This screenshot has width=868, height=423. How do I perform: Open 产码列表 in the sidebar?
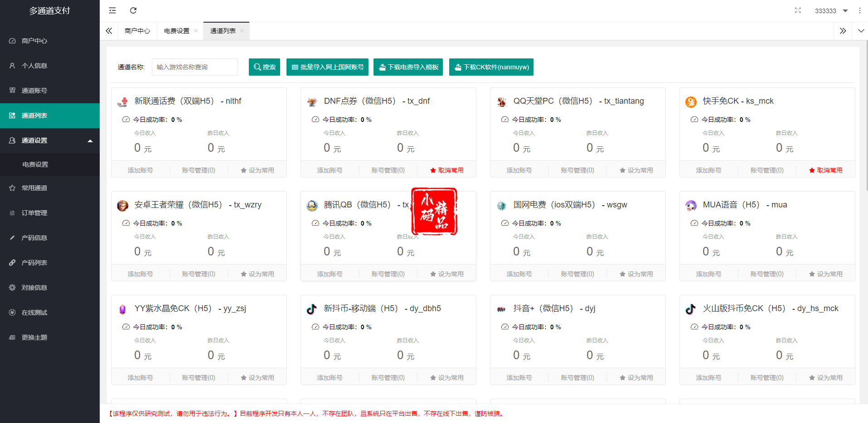click(x=50, y=263)
